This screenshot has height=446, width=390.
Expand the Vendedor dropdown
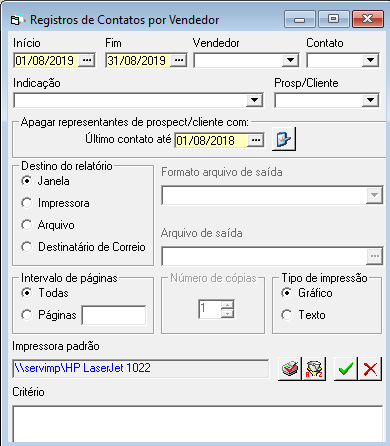point(290,60)
